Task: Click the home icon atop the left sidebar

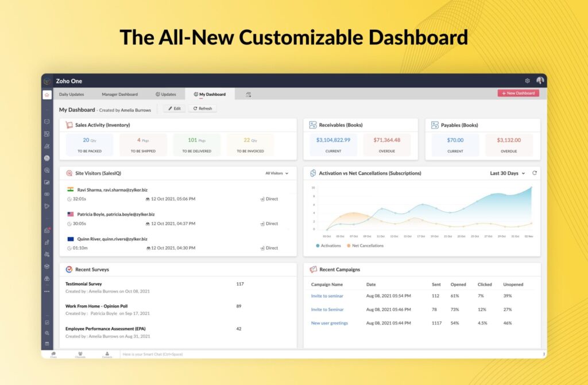Action: (48, 95)
